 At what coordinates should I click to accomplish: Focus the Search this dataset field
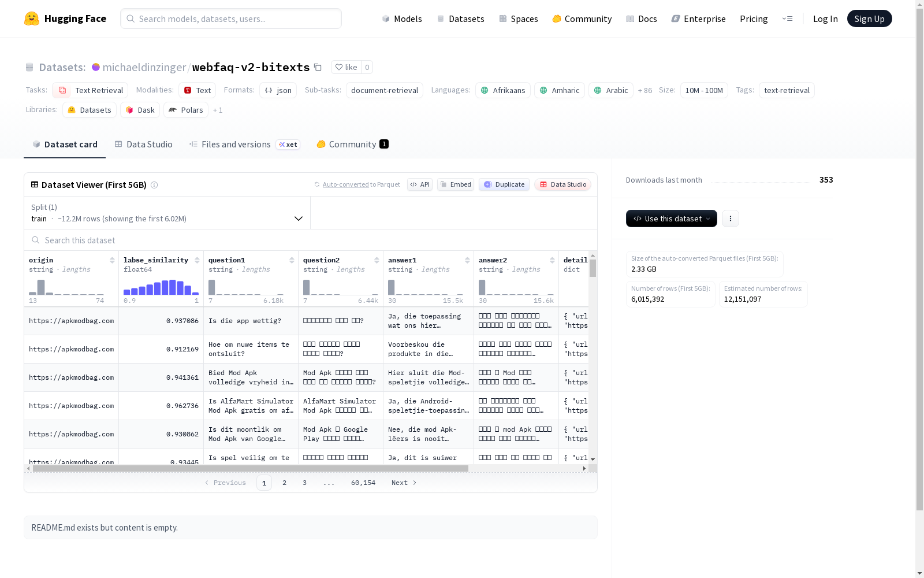(311, 240)
